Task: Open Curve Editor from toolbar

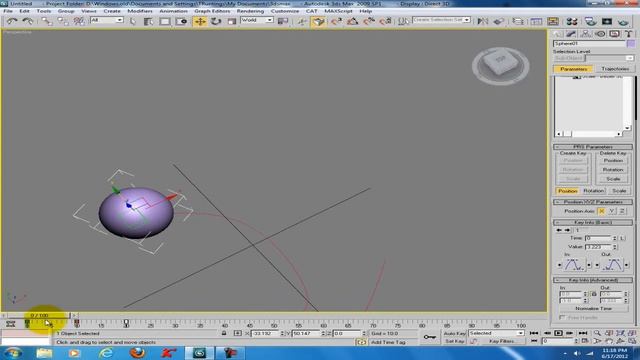Action: (x=536, y=21)
